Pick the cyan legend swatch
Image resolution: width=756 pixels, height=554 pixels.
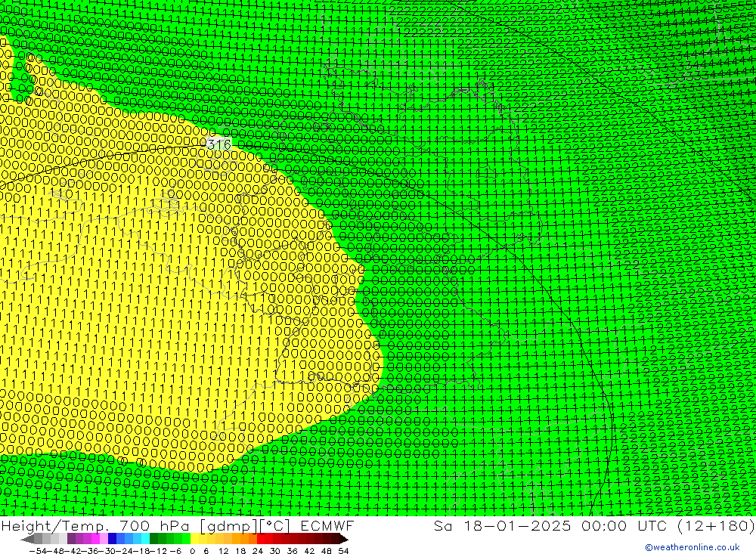(145, 539)
